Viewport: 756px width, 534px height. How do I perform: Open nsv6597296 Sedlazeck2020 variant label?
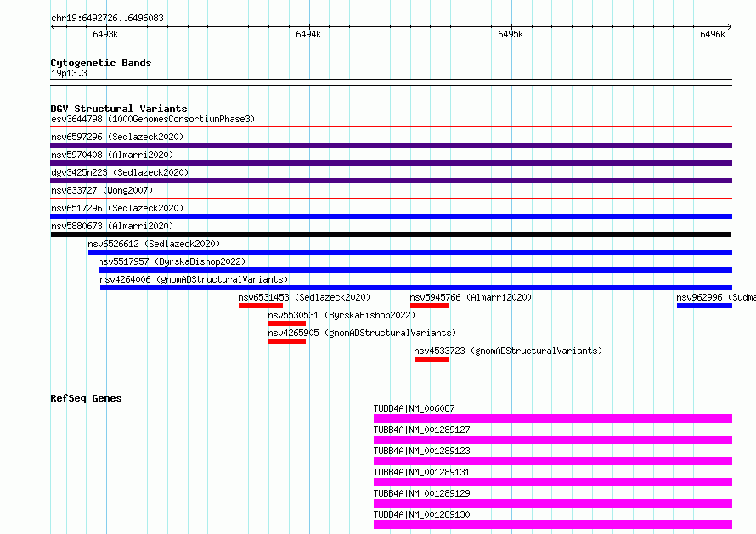coord(117,137)
